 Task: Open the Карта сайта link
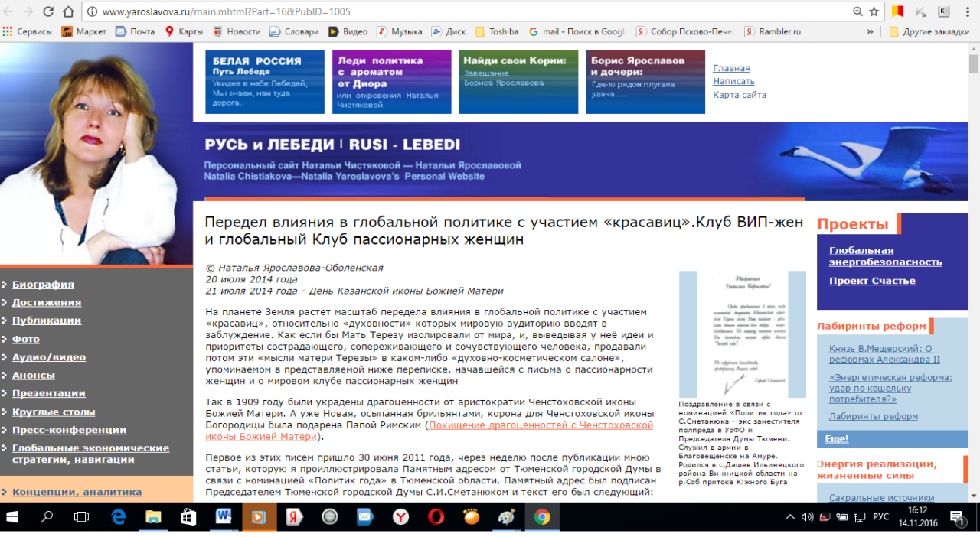[740, 95]
